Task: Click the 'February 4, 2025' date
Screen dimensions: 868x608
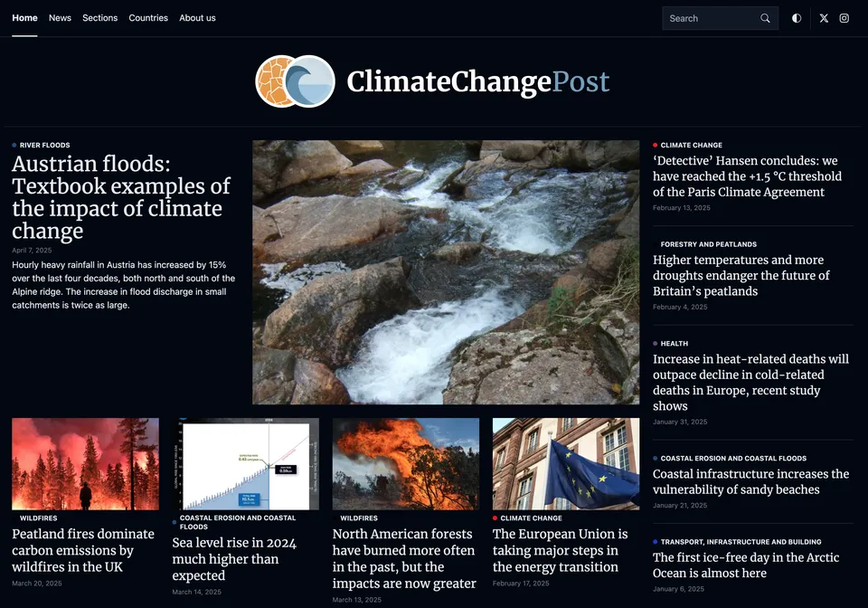Action: [x=680, y=307]
